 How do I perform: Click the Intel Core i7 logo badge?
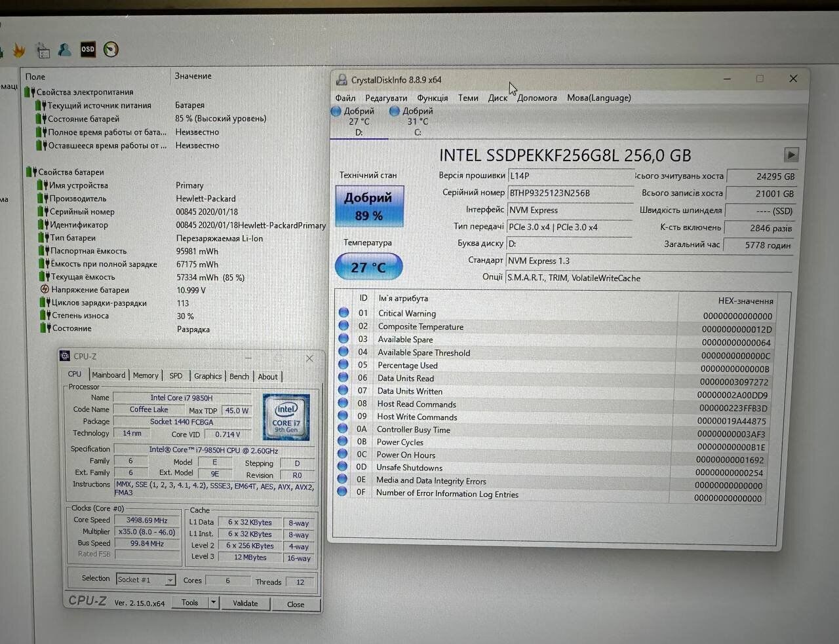tap(286, 417)
